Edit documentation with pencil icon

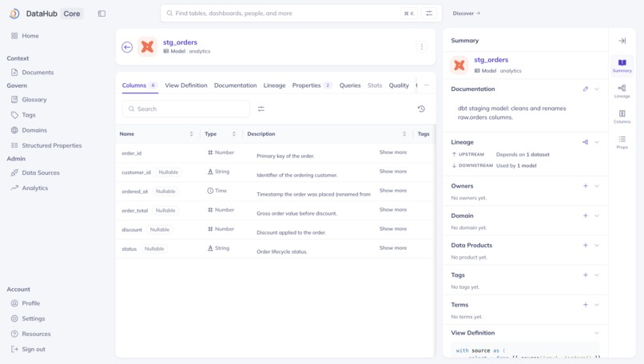(586, 89)
